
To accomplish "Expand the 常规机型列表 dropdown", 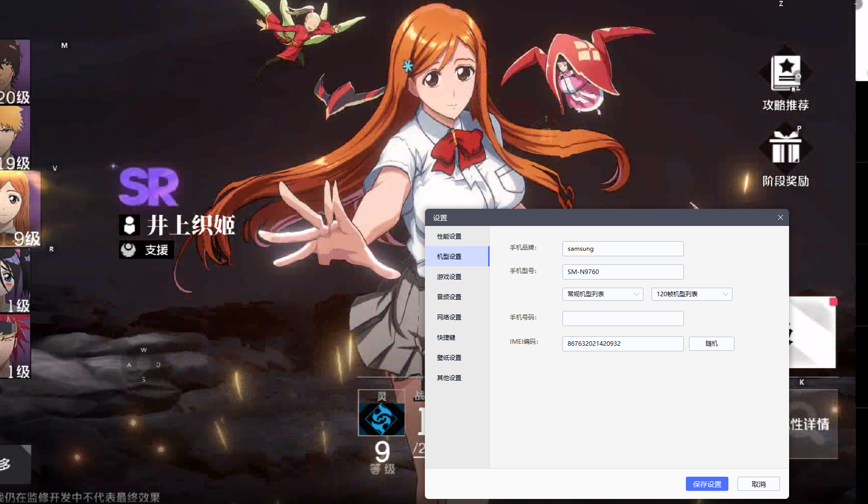I will click(x=602, y=294).
